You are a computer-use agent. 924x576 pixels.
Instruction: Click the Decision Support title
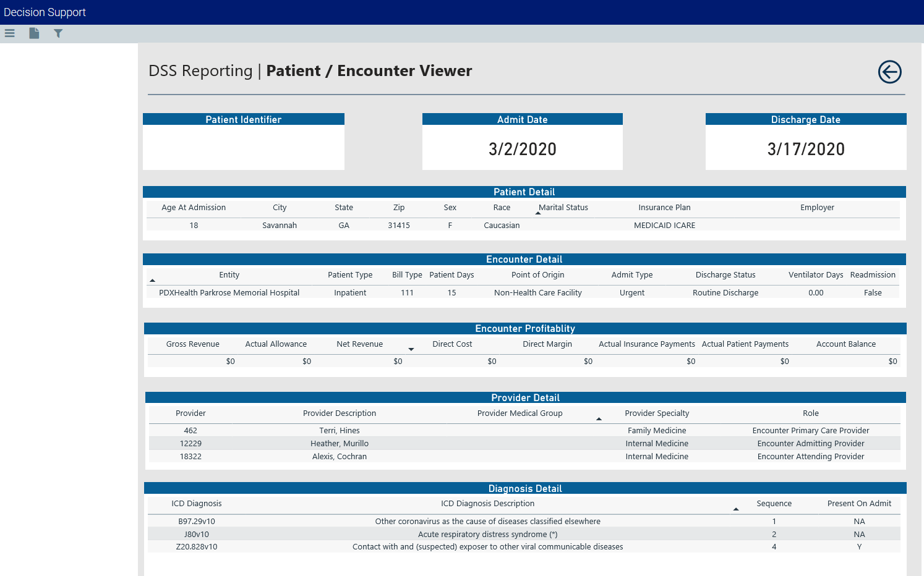pyautogui.click(x=45, y=12)
